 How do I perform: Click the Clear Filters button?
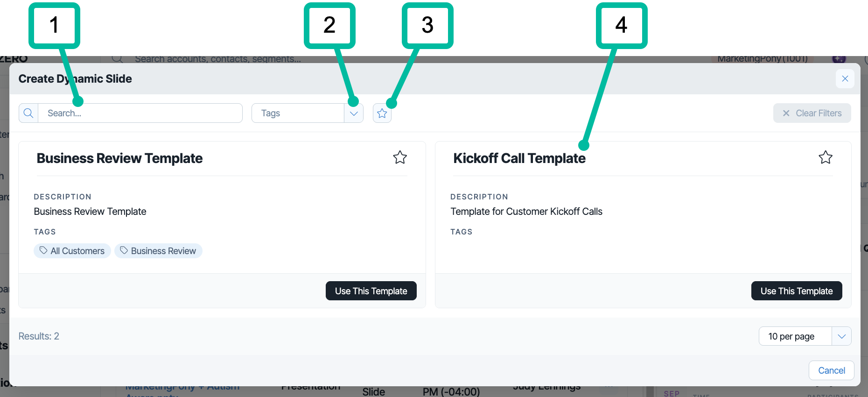[x=812, y=113]
